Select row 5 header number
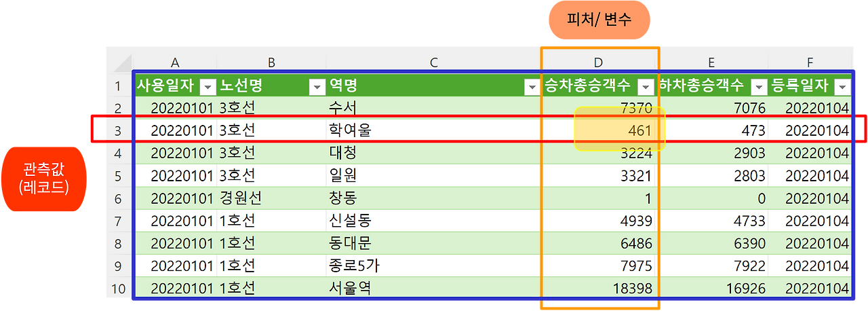868x311 pixels. click(x=118, y=175)
